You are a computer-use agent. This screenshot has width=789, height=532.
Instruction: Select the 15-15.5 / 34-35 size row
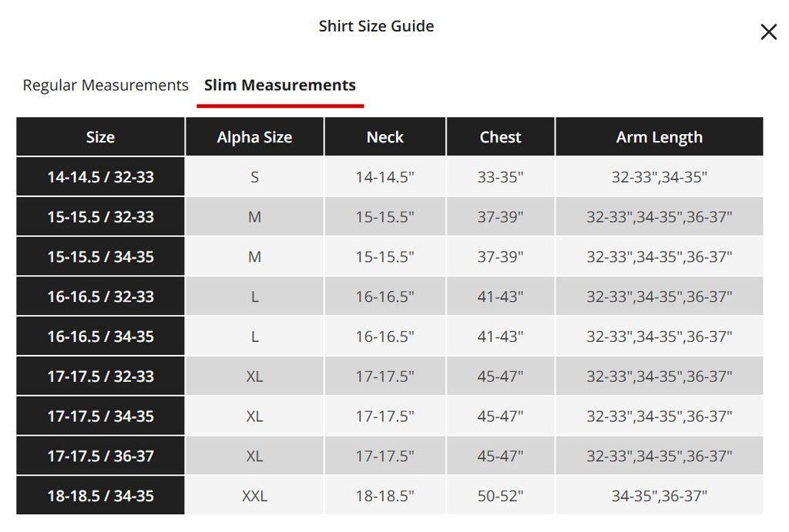(389, 256)
